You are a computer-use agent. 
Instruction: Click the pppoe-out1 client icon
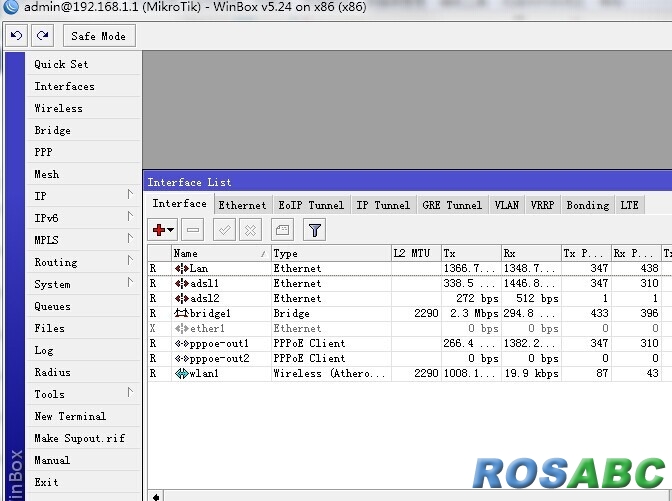pos(181,344)
